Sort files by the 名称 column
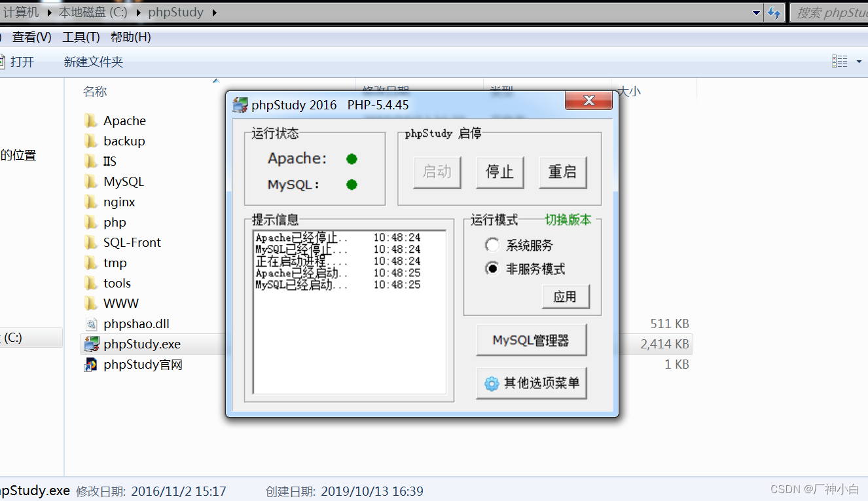This screenshot has width=868, height=501. (x=95, y=92)
